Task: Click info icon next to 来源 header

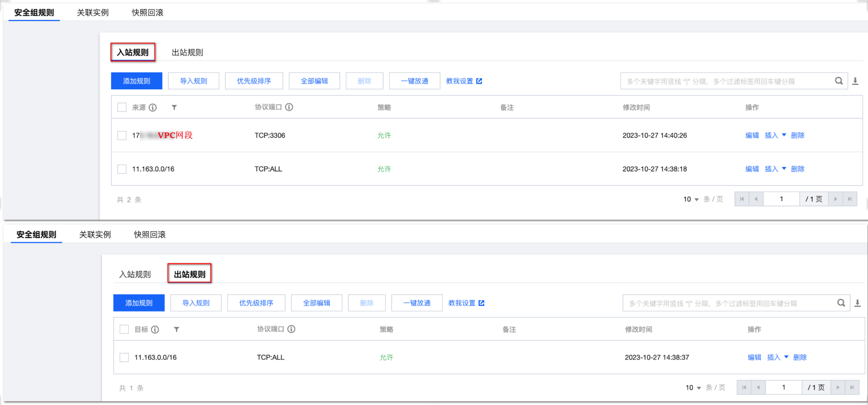Action: click(152, 108)
